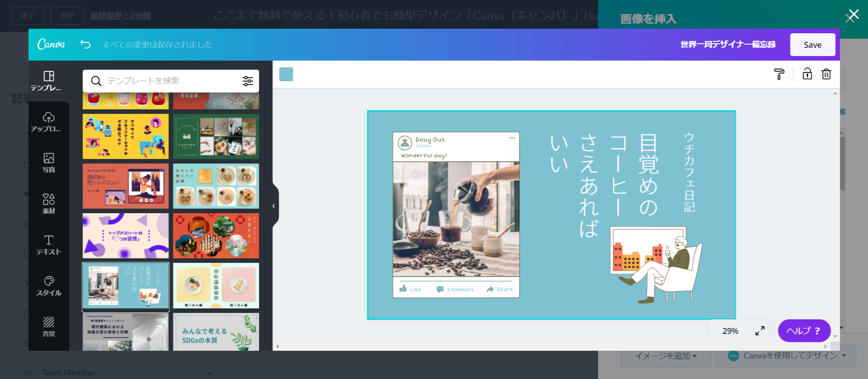Screen dimensions: 868x379
Task: Switch to the テキスト tab
Action: pos(49,245)
